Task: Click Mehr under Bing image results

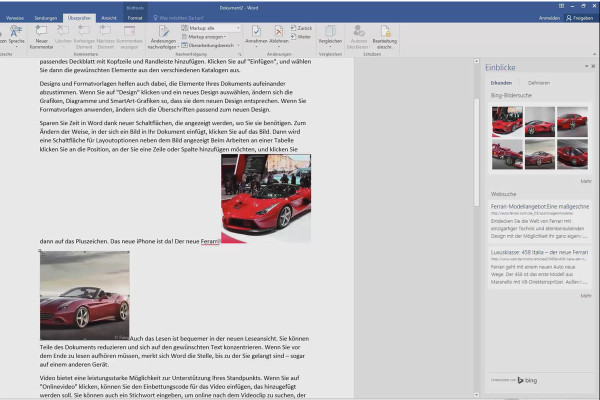Action: click(585, 181)
